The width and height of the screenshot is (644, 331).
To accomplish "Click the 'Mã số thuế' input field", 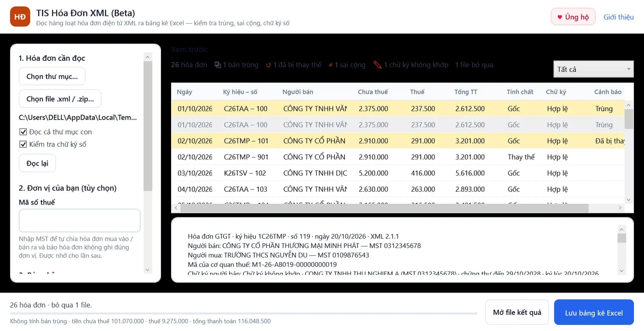I will (80, 220).
